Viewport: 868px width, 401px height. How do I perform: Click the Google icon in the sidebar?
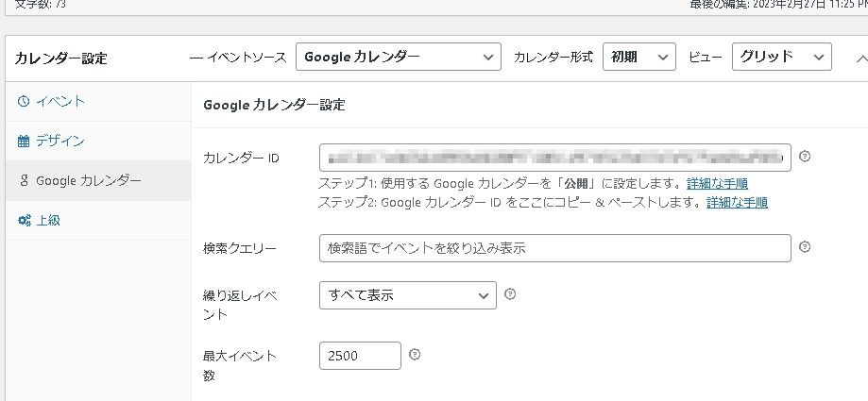click(24, 180)
